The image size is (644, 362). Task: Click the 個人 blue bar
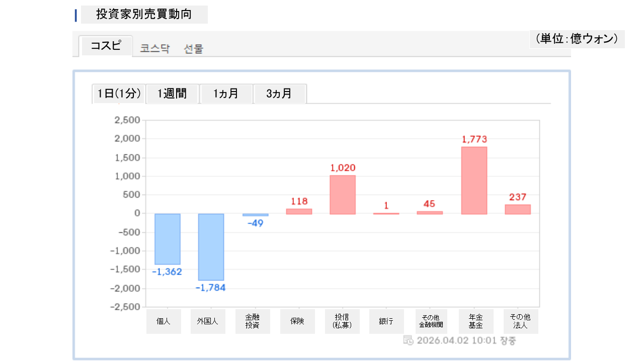coord(168,239)
